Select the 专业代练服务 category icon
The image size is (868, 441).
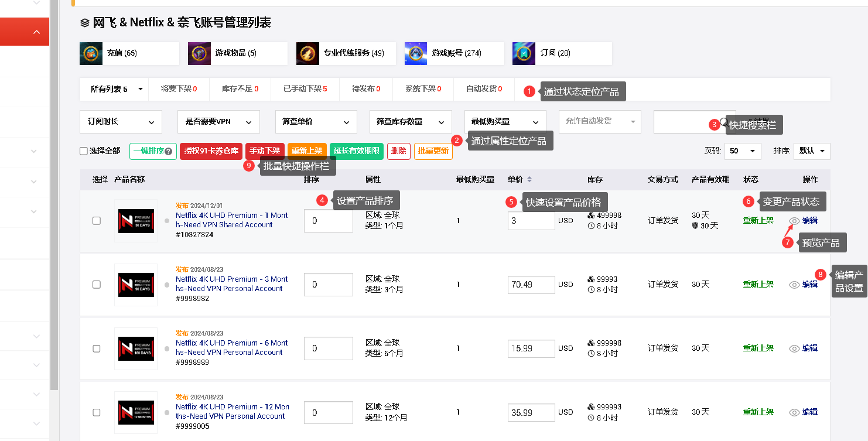tap(307, 53)
